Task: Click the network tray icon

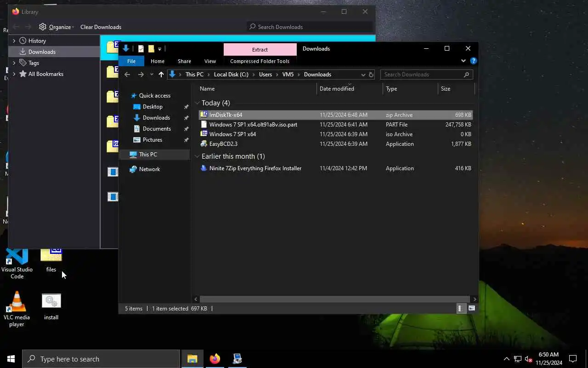Action: (x=518, y=359)
